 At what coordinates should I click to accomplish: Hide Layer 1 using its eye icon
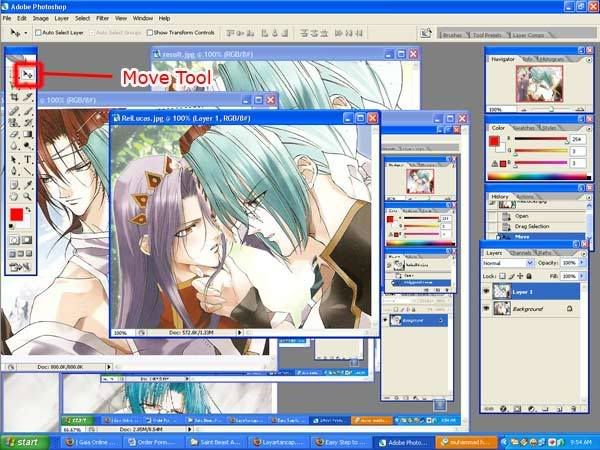click(x=487, y=291)
